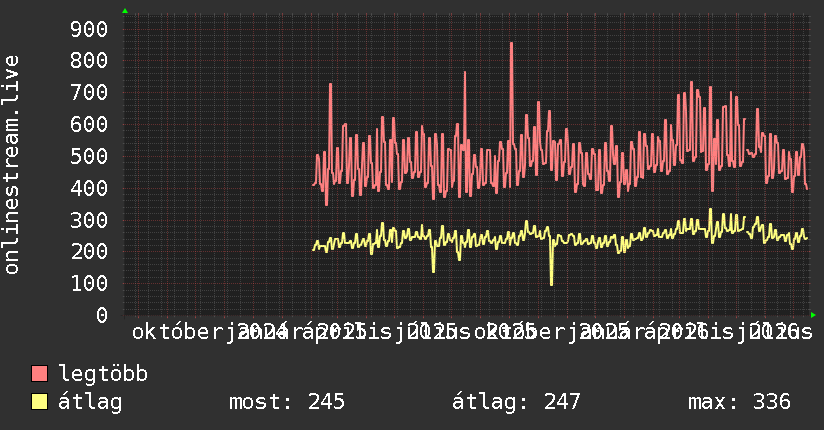824x430 pixels.
Task: Click the onlinestream.live vertical axis title
Action: (x=12, y=165)
